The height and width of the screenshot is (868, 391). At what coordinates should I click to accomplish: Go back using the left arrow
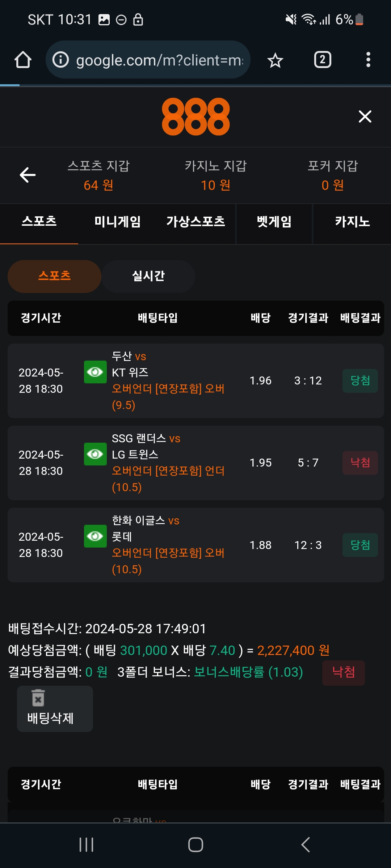pos(28,175)
